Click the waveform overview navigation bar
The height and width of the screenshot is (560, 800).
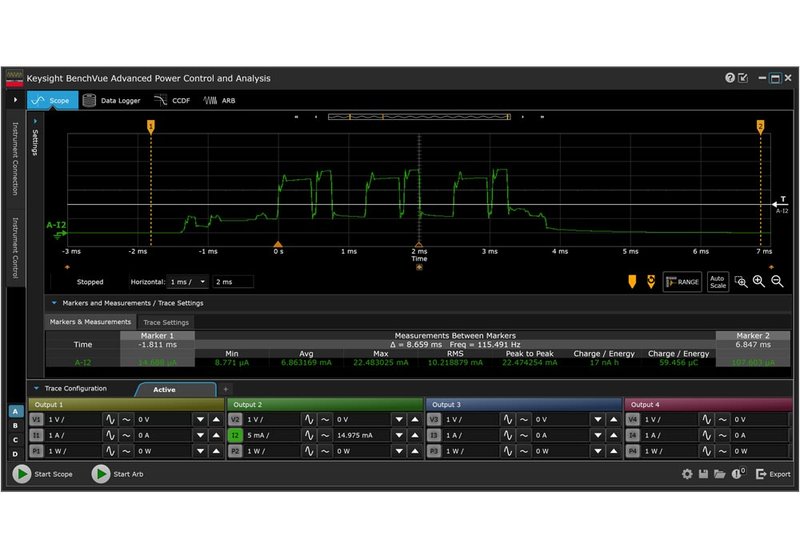pos(419,117)
